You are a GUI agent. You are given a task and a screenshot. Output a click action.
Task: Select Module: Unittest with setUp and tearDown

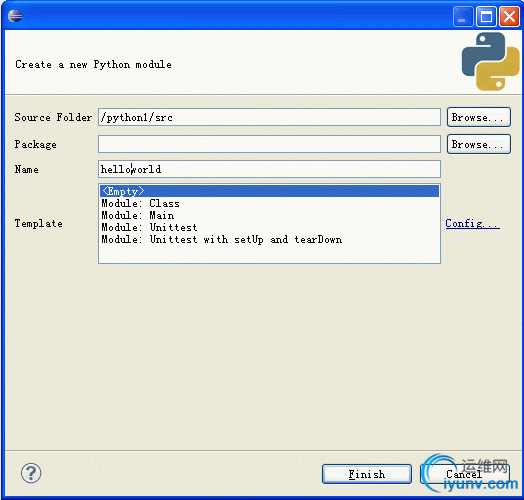click(x=269, y=239)
